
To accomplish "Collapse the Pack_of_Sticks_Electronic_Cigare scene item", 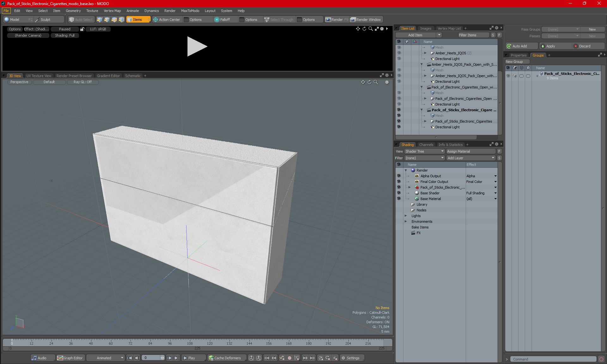I will point(421,110).
